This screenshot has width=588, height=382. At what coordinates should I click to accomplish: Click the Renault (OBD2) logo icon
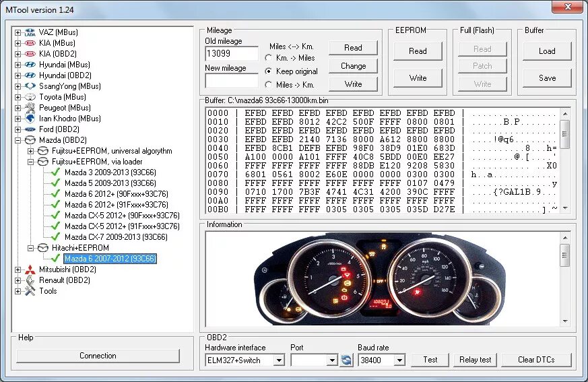click(30, 280)
